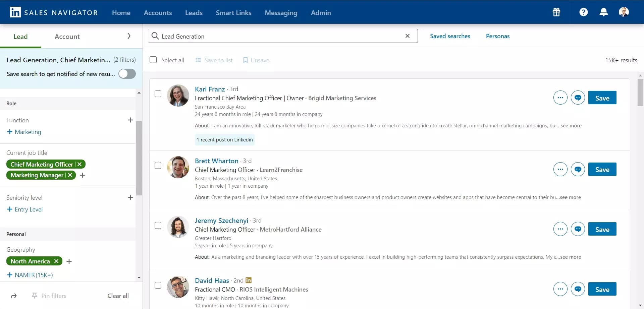Click the profile avatar in the navbar
Image resolution: width=644 pixels, height=309 pixels.
point(624,12)
